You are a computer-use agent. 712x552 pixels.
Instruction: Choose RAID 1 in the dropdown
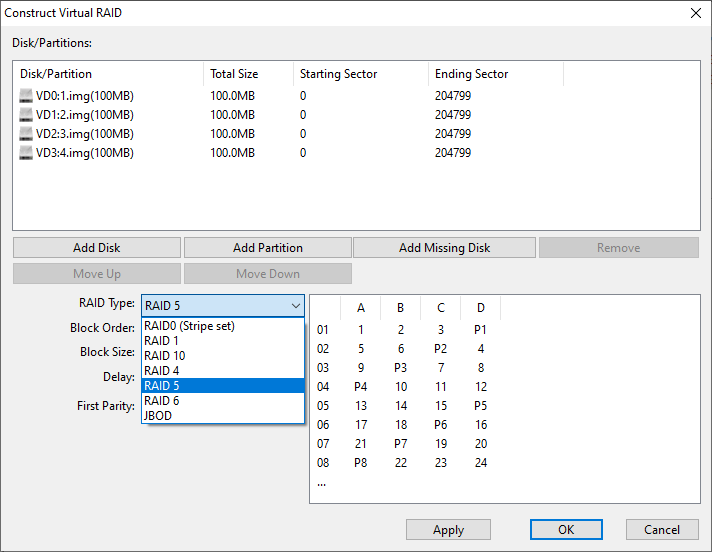(x=162, y=341)
